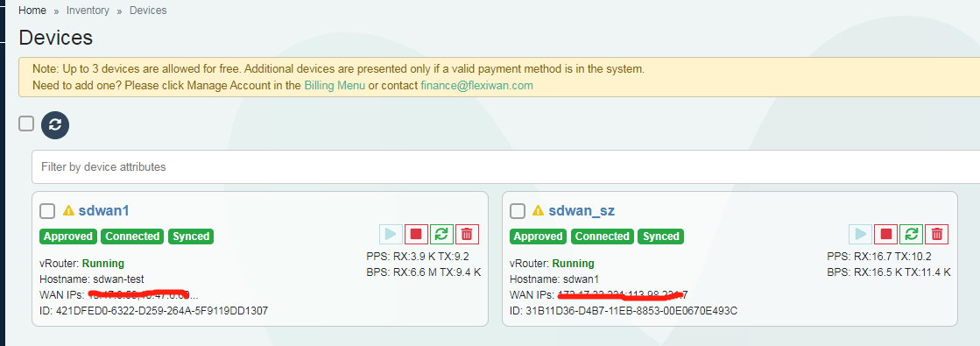The width and height of the screenshot is (980, 346).
Task: Check the sdwan1 device checkbox
Action: point(47,211)
